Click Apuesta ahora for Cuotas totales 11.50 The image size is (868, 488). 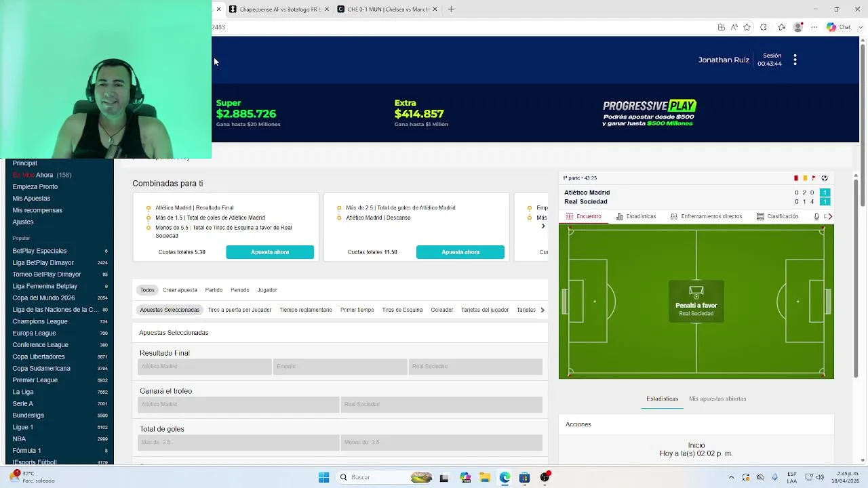[460, 252]
